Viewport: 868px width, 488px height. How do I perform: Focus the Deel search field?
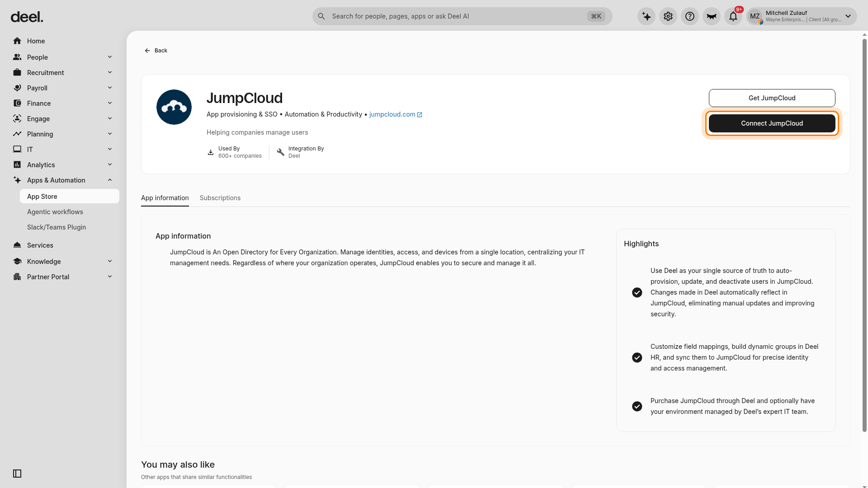coord(462,16)
